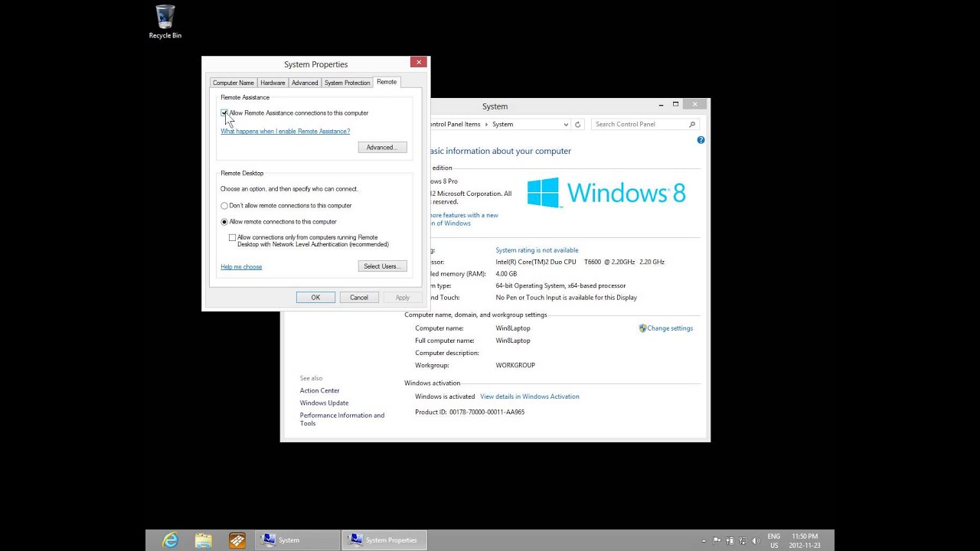
Task: Open the Help me choose link
Action: [x=241, y=267]
